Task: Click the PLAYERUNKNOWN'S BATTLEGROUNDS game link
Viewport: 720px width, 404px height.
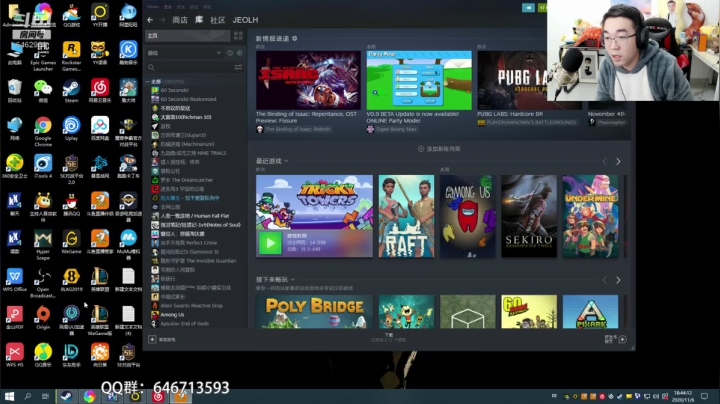Action: (531, 123)
